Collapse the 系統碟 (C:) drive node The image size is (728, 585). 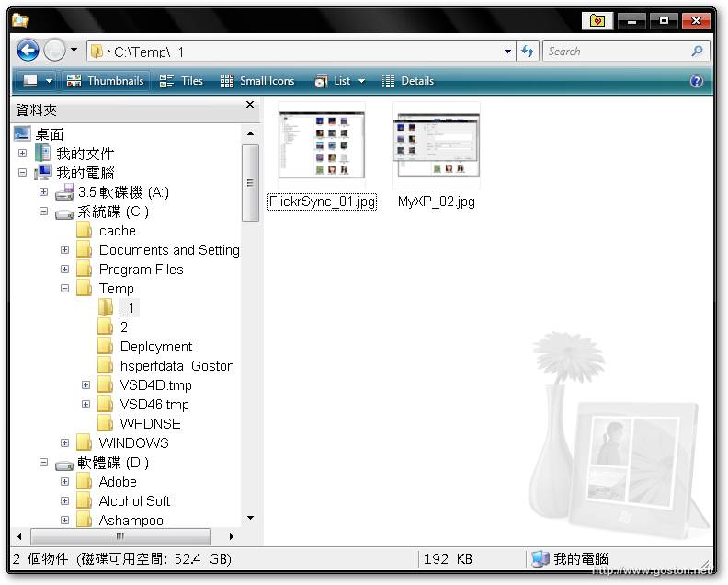[43, 212]
